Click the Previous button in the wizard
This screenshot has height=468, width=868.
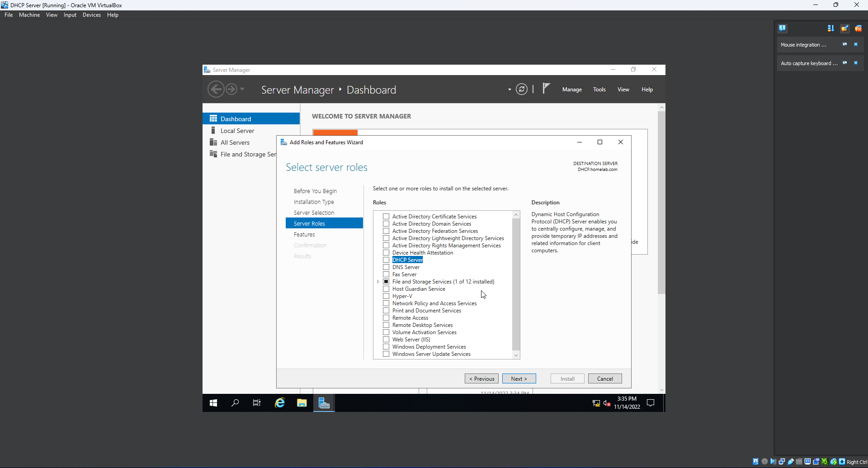[481, 378]
